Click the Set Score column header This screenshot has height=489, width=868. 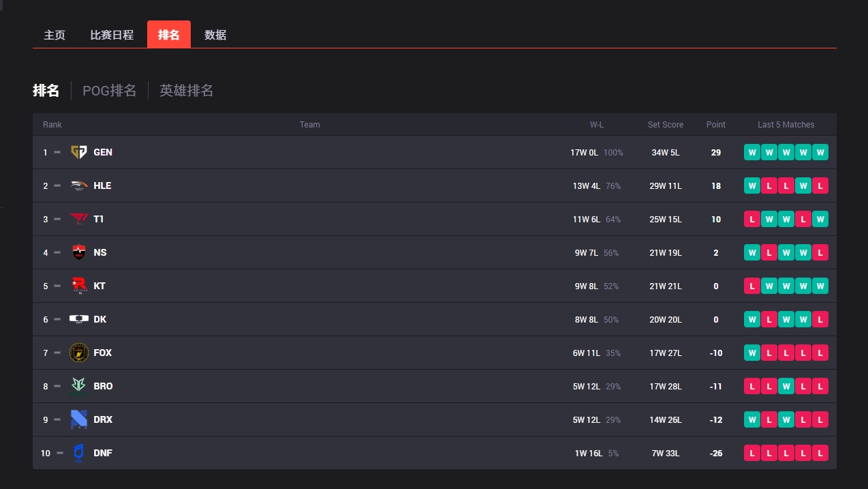coord(666,125)
